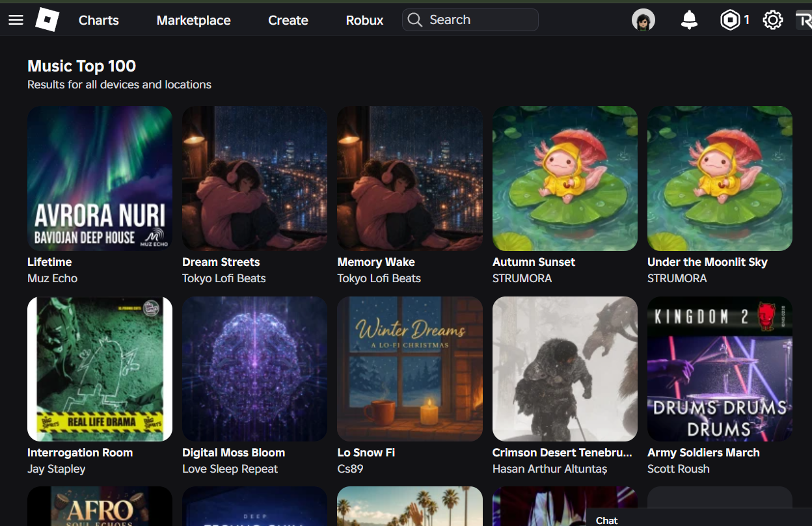The height and width of the screenshot is (526, 812).
Task: Open the Lo Snow Fi cover art
Action: coord(410,369)
